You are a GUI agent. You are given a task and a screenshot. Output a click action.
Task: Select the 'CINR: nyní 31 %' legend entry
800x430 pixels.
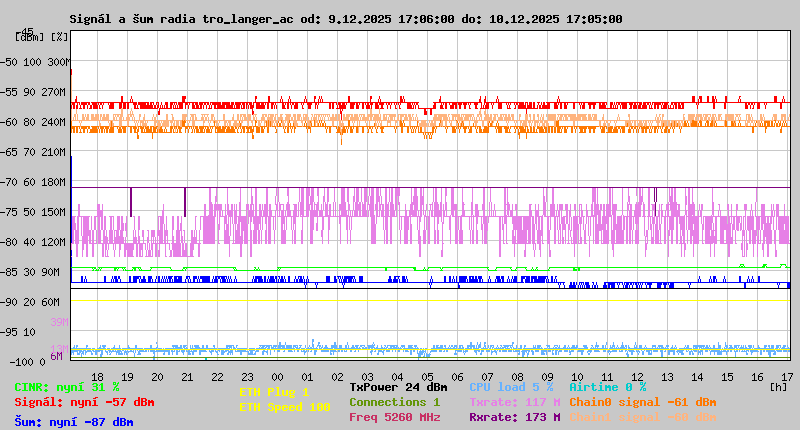(67, 388)
